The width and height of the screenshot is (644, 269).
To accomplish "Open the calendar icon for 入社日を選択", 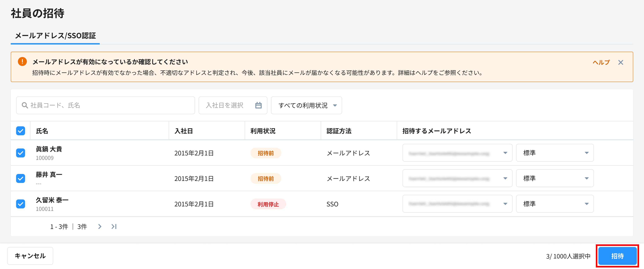I will [x=259, y=105].
